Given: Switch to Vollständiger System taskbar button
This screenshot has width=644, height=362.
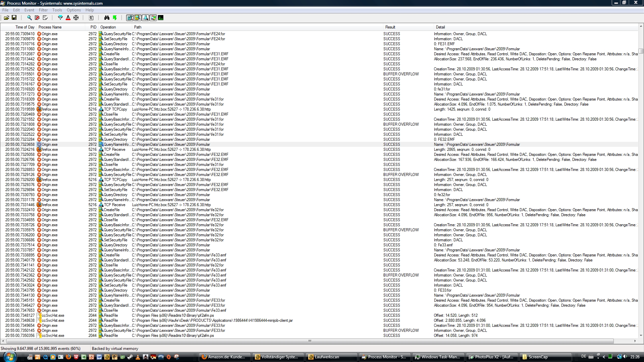Looking at the screenshot, I should coord(278,357).
